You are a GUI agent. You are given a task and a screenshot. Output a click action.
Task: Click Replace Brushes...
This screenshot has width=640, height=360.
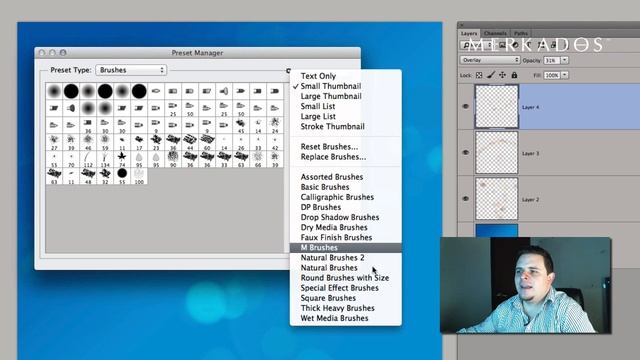point(333,157)
